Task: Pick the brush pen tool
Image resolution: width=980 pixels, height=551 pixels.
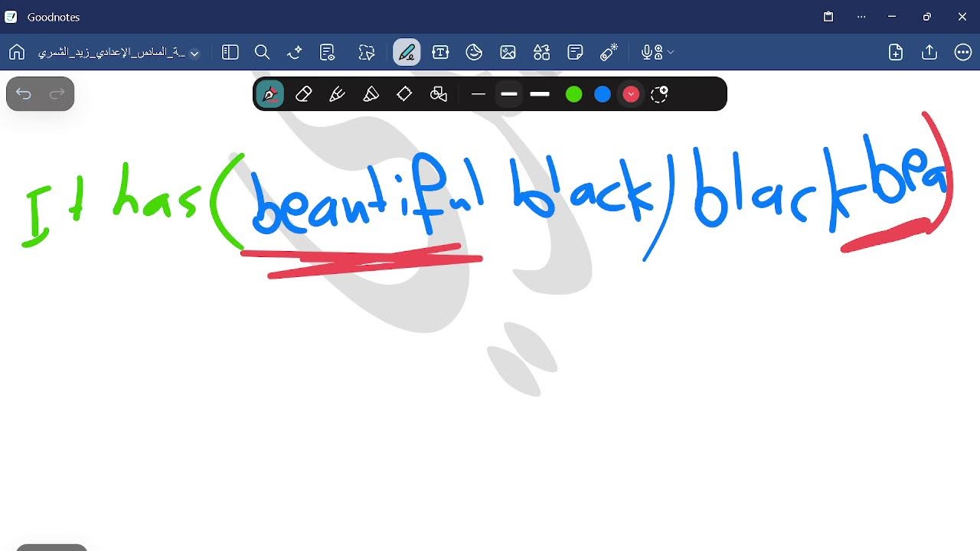Action: pyautogui.click(x=337, y=94)
